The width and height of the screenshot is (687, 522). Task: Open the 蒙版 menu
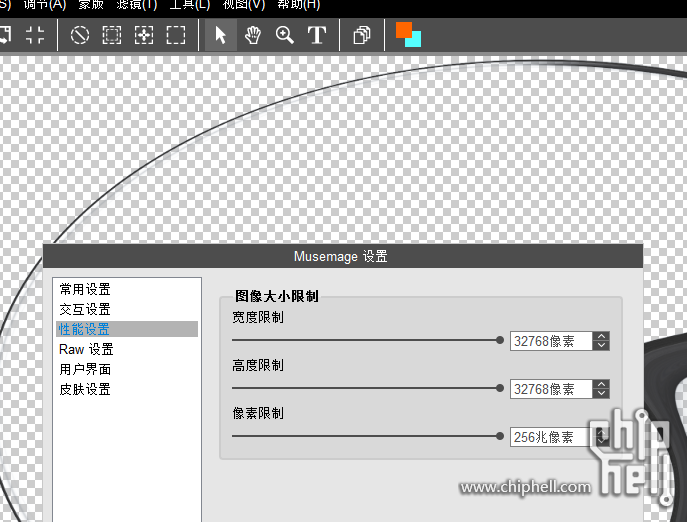[91, 5]
